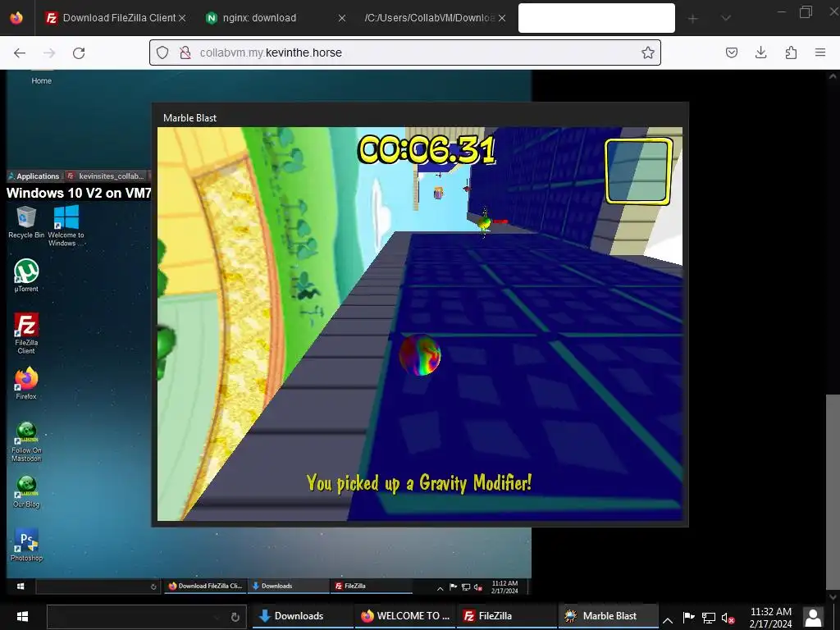
Task: Click the Marble Blast window title bar
Action: pos(420,116)
